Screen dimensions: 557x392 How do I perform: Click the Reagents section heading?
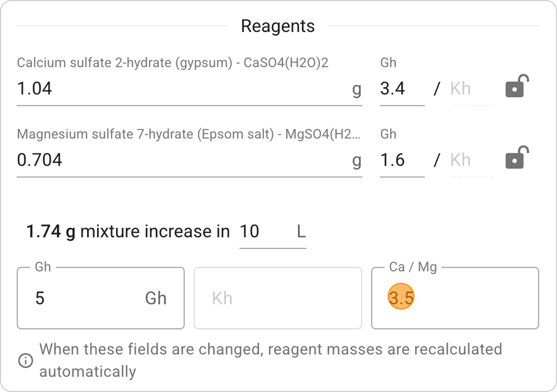point(278,26)
